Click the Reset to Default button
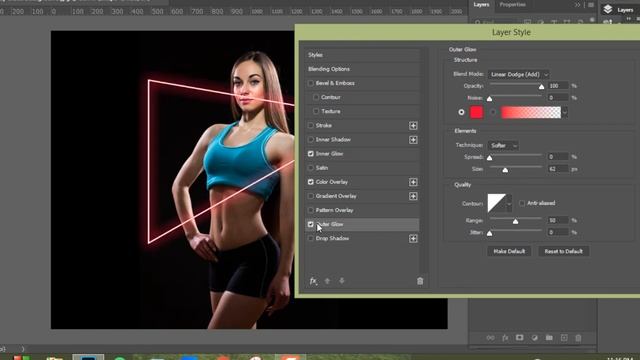640x360 pixels. click(563, 251)
